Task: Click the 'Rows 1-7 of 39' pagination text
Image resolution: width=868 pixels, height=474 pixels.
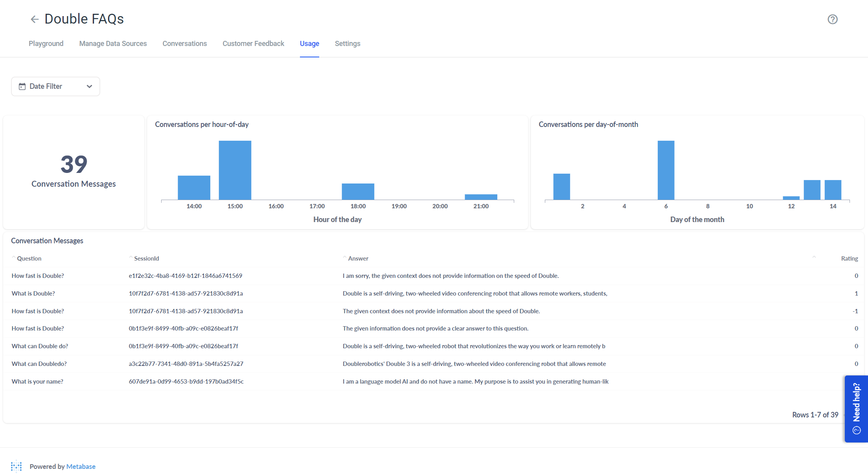Action: 815,415
